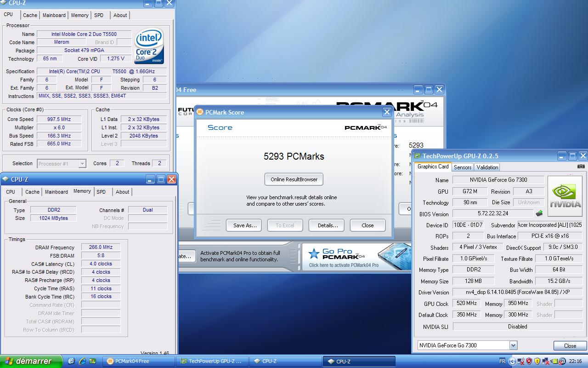Open Processor #1 selection dropdown in CPU-Z

coord(62,163)
